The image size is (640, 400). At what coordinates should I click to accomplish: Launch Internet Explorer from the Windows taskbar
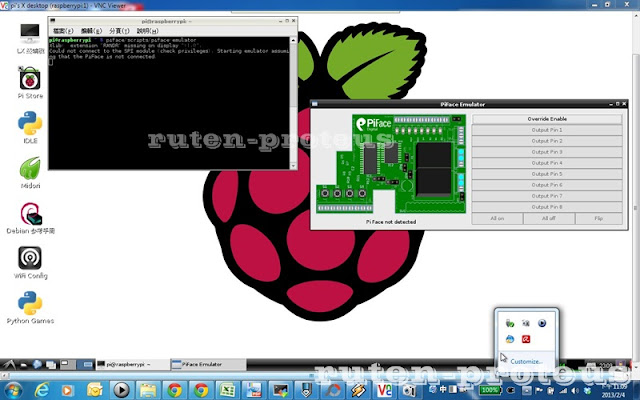[x=42, y=391]
